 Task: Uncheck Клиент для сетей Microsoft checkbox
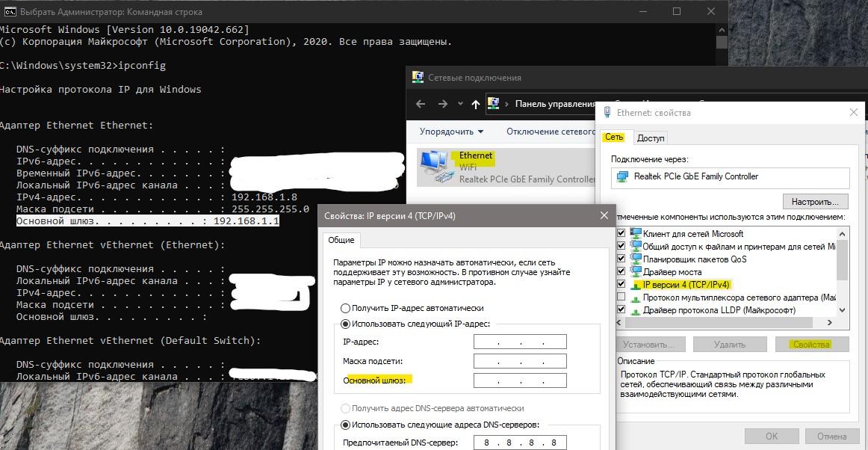coord(621,233)
